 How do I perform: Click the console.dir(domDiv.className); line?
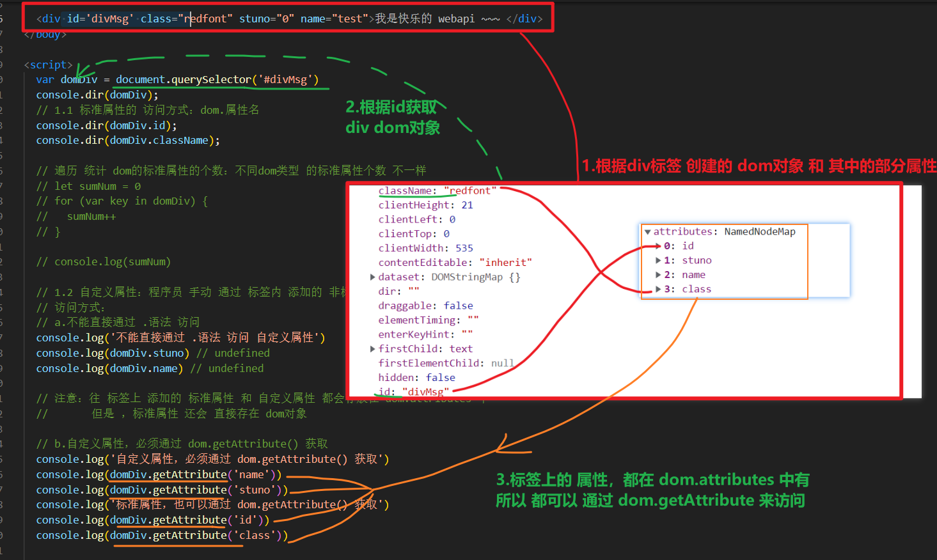coord(128,140)
